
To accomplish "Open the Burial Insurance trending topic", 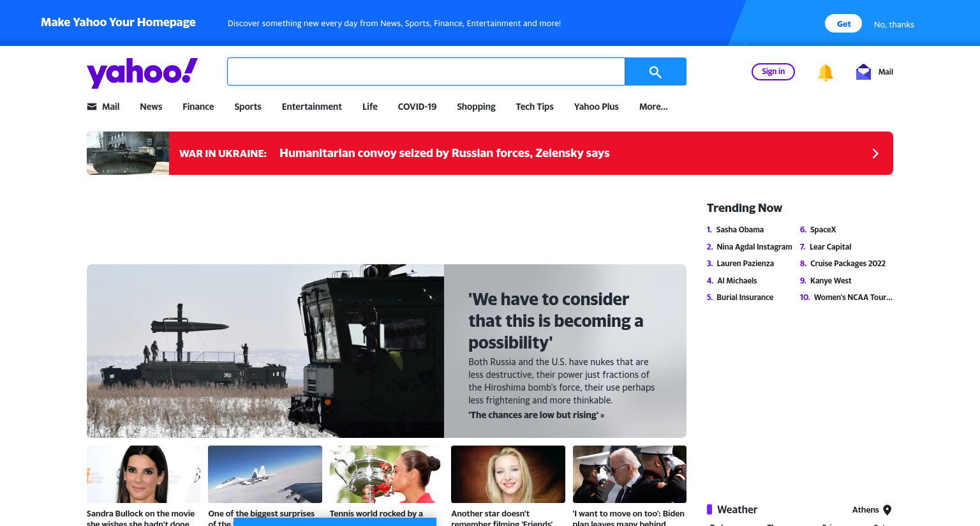I will coord(745,297).
